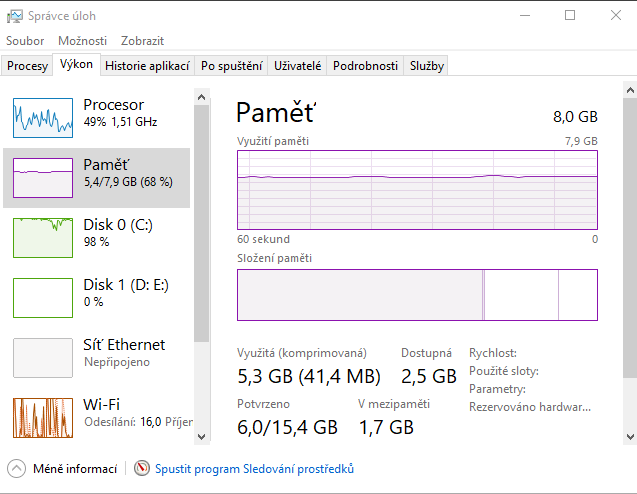Image resolution: width=637 pixels, height=494 pixels.
Task: Click the sidebar scroll down arrow
Action: point(201,436)
